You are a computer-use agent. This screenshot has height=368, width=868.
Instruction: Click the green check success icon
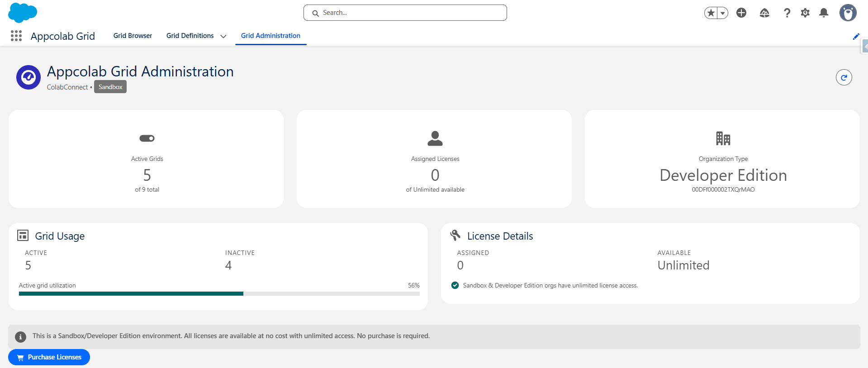455,285
